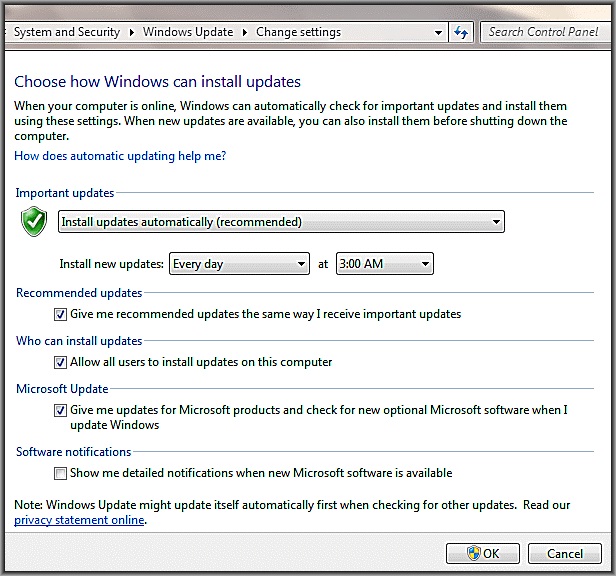This screenshot has width=616, height=576.
Task: Expand the 'Every day' schedule dropdown
Action: (239, 264)
